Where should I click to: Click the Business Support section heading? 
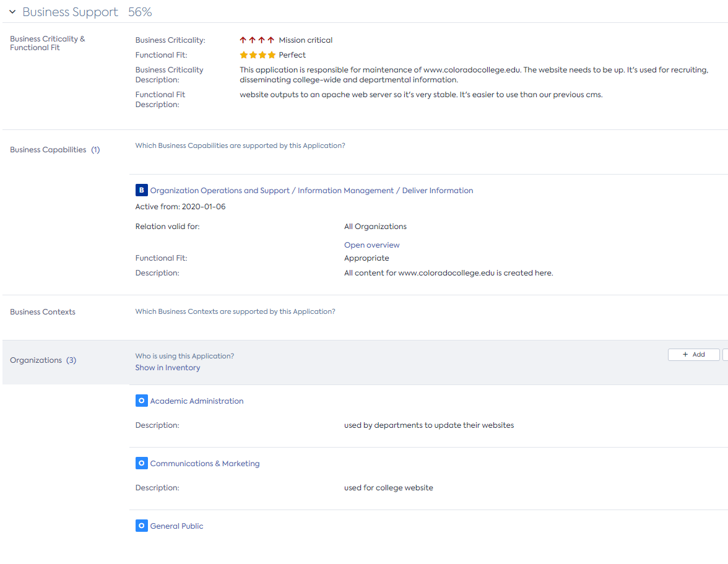[70, 12]
